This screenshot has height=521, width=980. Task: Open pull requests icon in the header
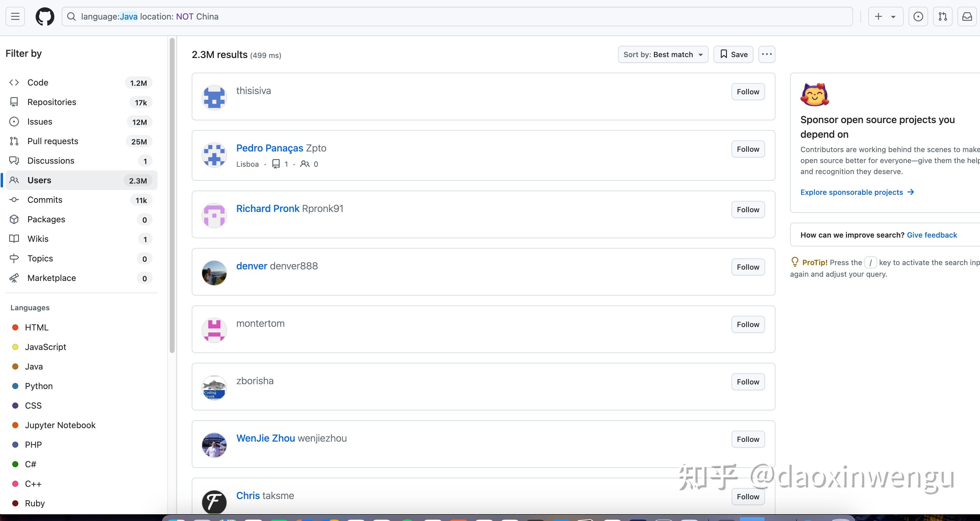[943, 17]
